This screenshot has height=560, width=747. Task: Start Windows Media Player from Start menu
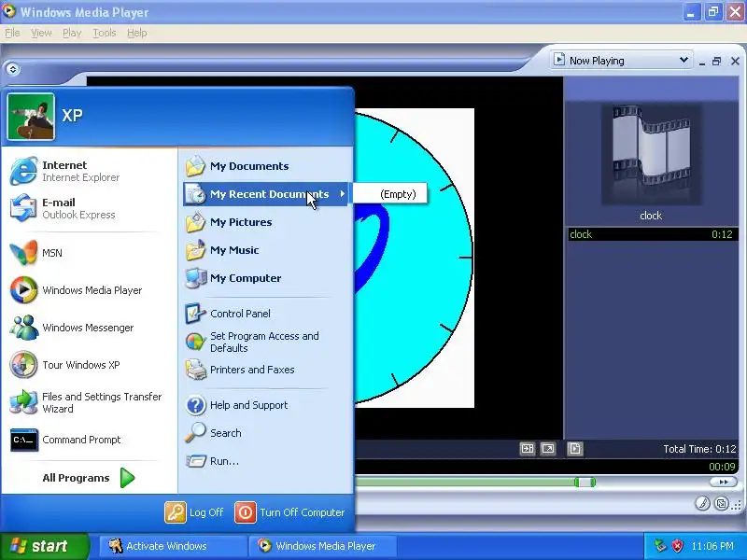point(89,290)
